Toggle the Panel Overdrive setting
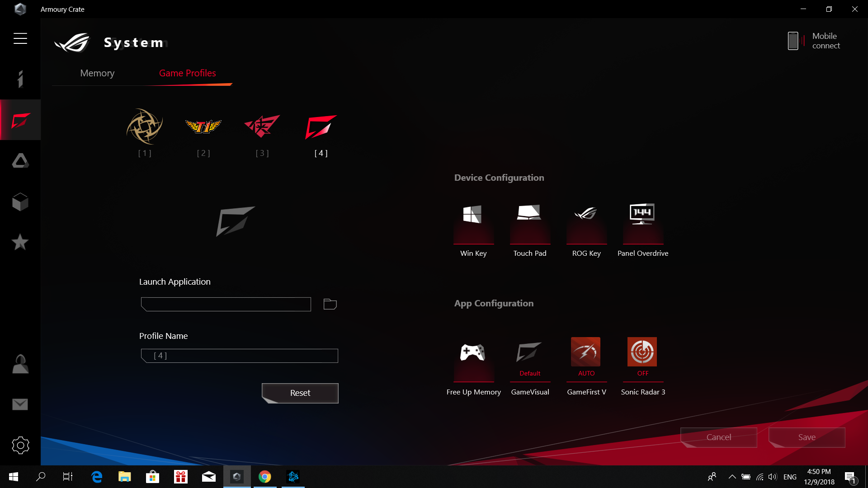 643,230
